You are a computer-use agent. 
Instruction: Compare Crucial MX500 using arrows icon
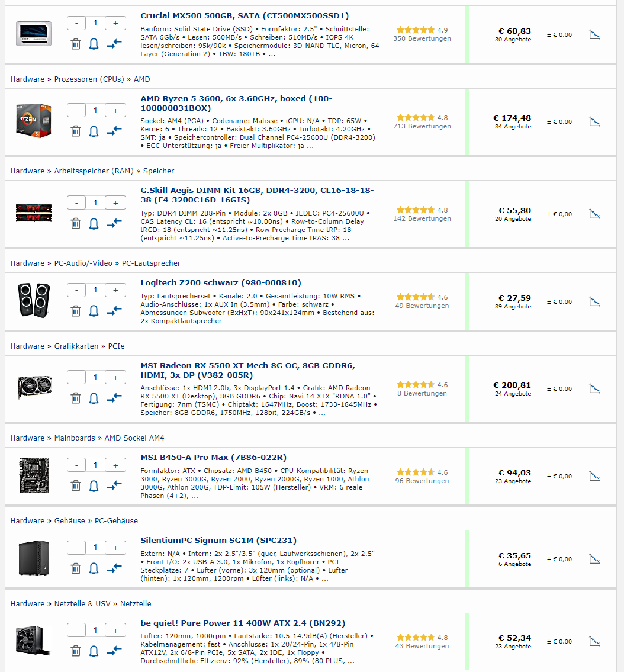(114, 43)
